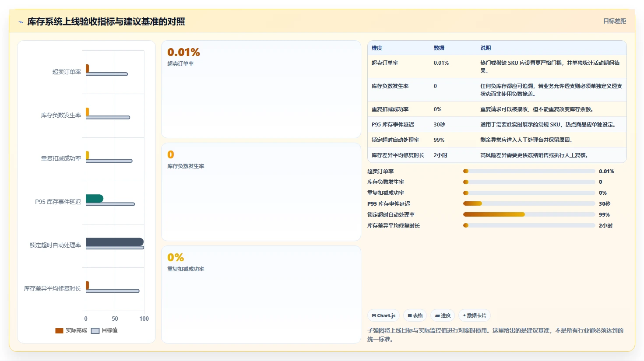Click the 库存负数发生率 progress bar
This screenshot has width=644, height=361.
[x=529, y=182]
